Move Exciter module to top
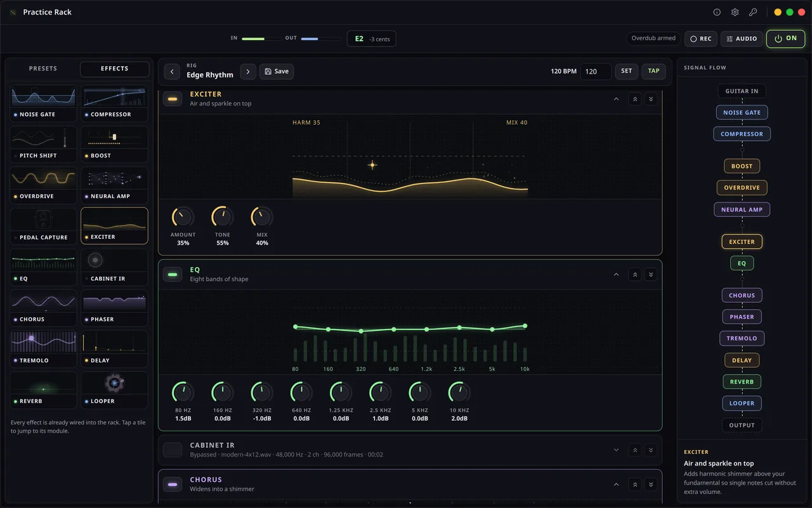The image size is (812, 508). tap(634, 99)
